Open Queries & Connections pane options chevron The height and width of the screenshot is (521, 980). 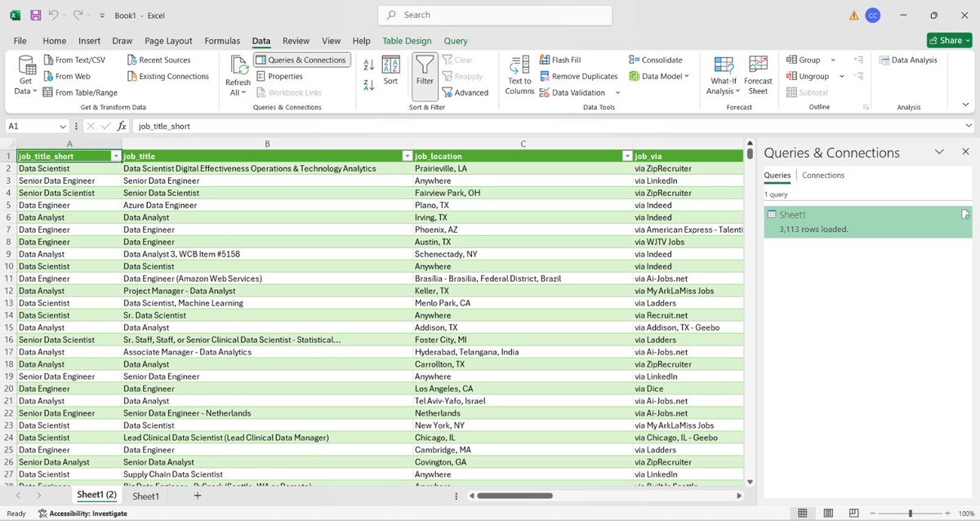pos(939,152)
